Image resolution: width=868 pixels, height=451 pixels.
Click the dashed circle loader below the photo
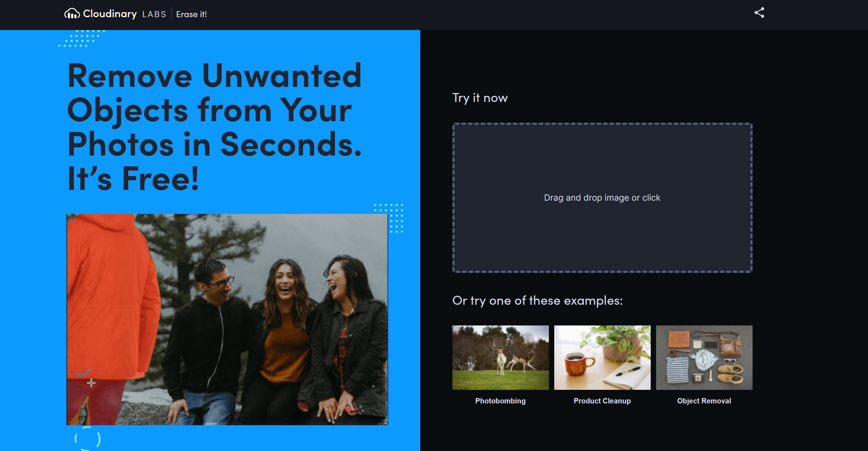(88, 438)
